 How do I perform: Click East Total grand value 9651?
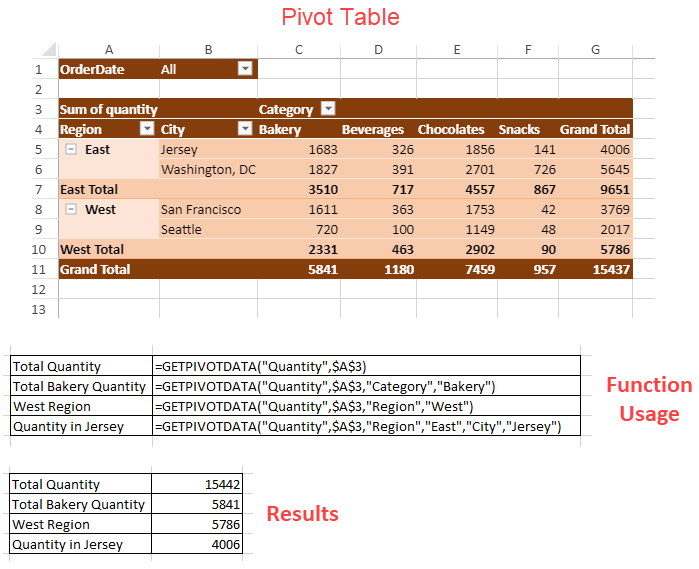pos(595,190)
